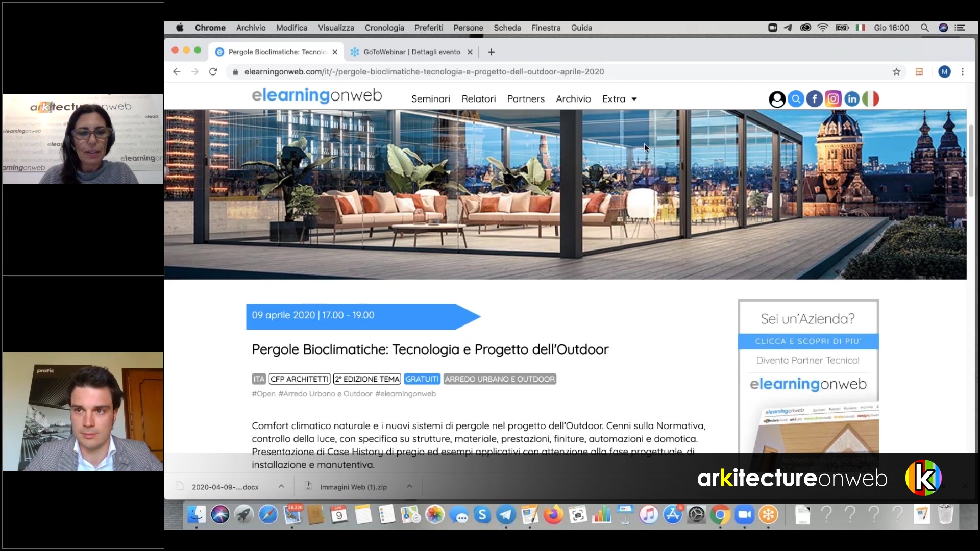Open Chrome's three-dot menu
Image resolution: width=980 pixels, height=551 pixels.
[963, 72]
